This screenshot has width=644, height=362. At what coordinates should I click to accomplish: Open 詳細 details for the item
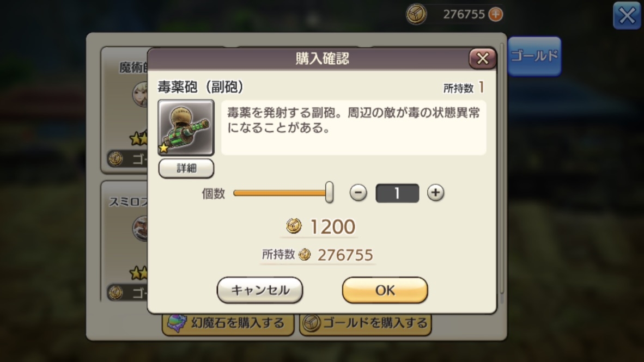pyautogui.click(x=186, y=168)
